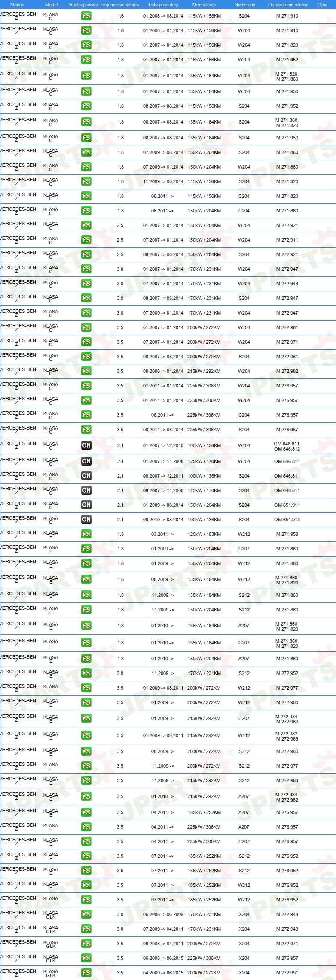Select 2.1 capacity in OM 651.913 row

(x=120, y=520)
